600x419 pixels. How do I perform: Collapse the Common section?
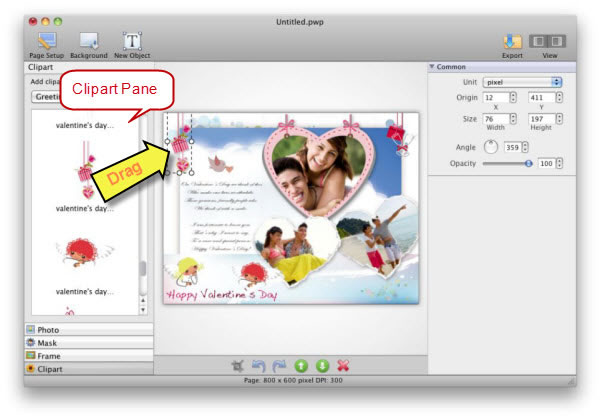tap(432, 67)
